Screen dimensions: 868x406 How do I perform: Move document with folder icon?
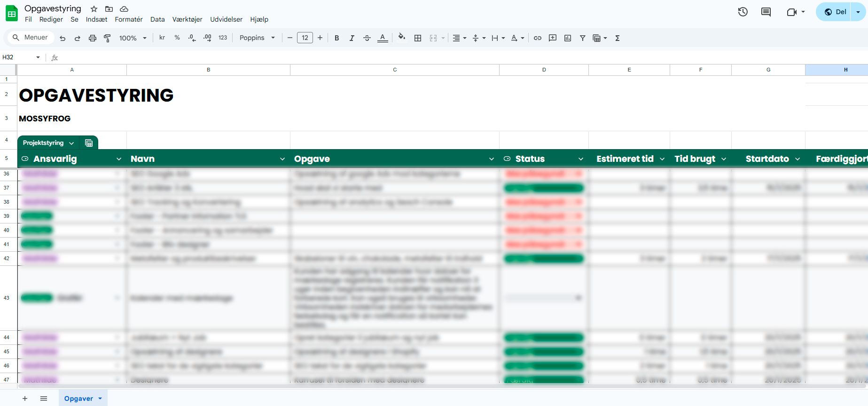(x=109, y=9)
